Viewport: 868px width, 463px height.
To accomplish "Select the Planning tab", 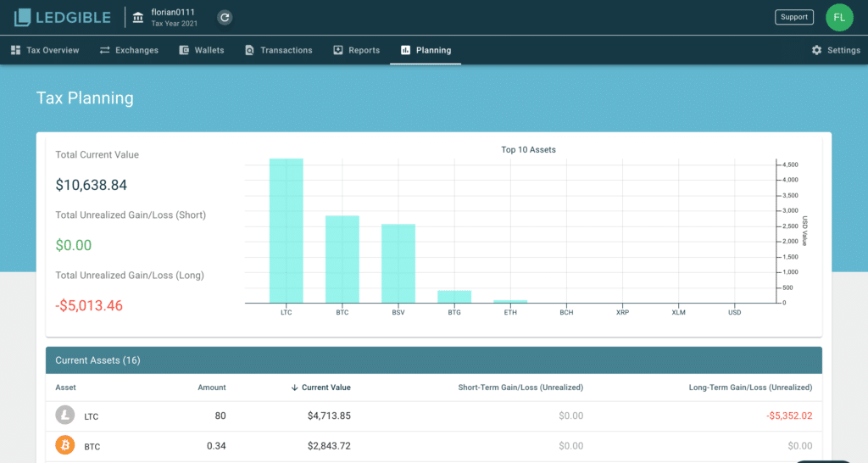I will 426,50.
